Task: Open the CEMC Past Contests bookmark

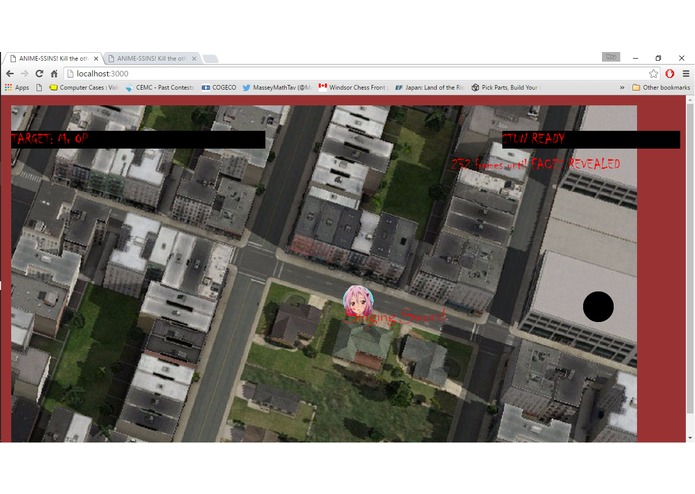Action: tap(160, 88)
